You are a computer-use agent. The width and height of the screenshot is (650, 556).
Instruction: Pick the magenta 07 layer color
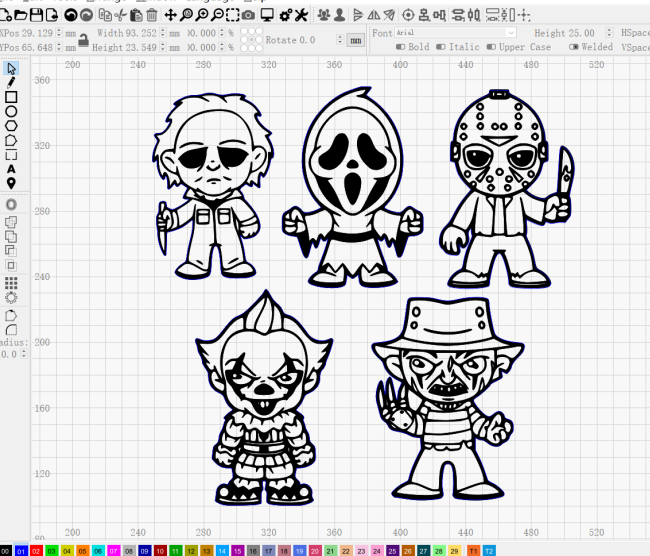pyautogui.click(x=113, y=551)
